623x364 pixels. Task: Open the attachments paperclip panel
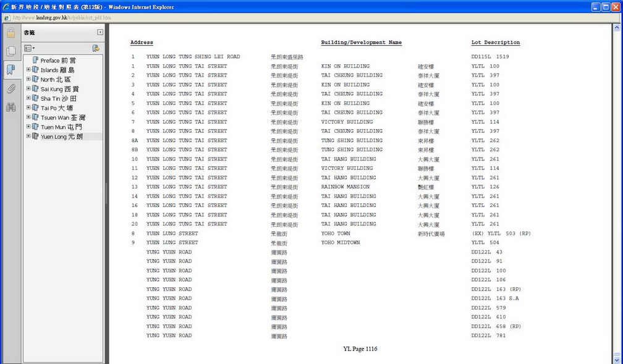coord(11,88)
